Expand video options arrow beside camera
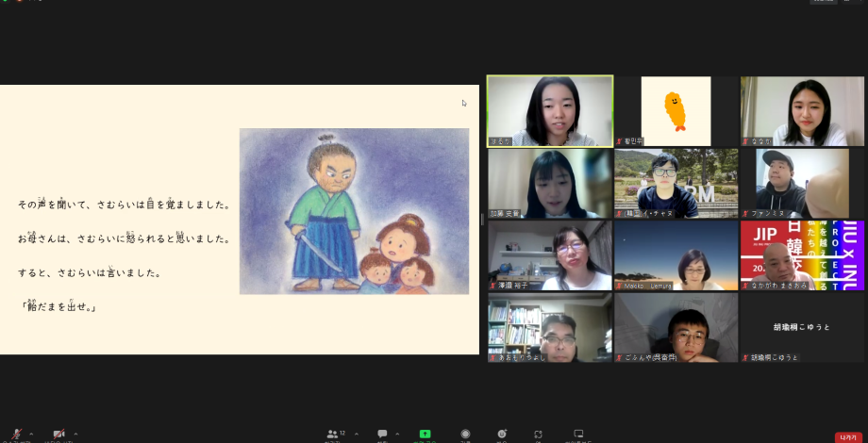Screen dimensions: 868x443 coord(75,434)
